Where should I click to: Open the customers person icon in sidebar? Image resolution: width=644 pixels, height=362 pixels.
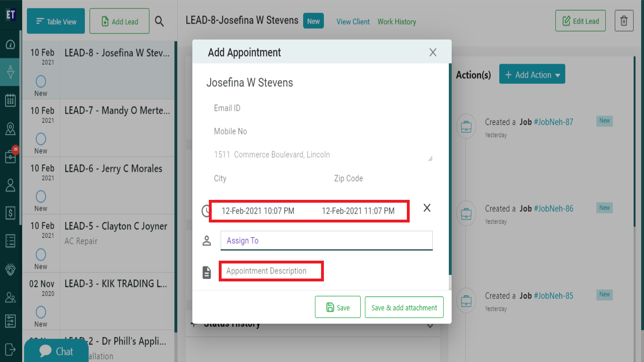click(x=10, y=185)
